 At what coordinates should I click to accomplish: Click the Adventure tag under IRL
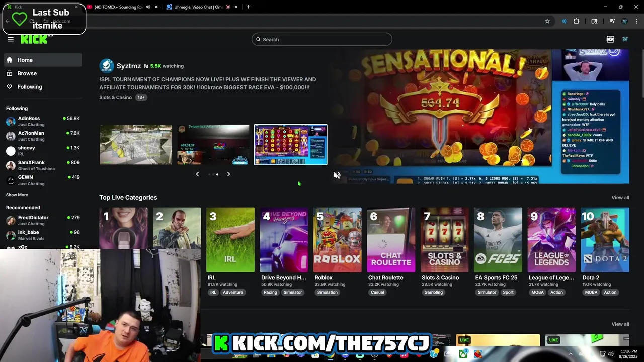(233, 292)
